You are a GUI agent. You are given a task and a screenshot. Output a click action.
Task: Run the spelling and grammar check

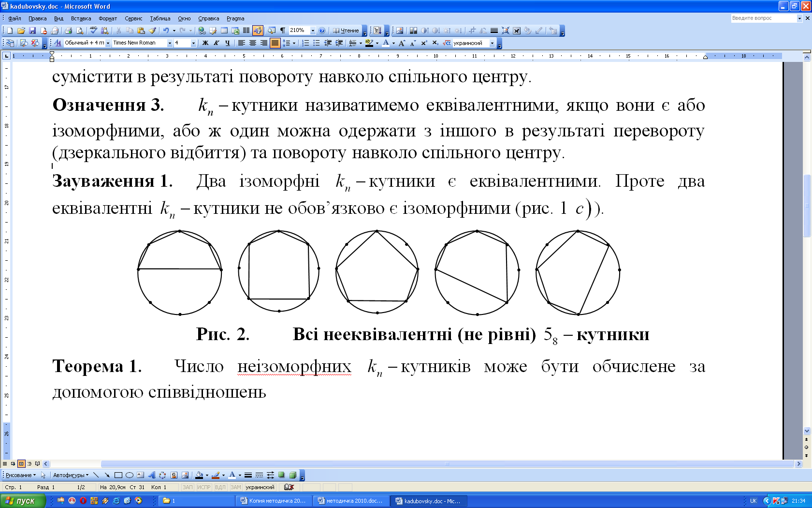94,30
